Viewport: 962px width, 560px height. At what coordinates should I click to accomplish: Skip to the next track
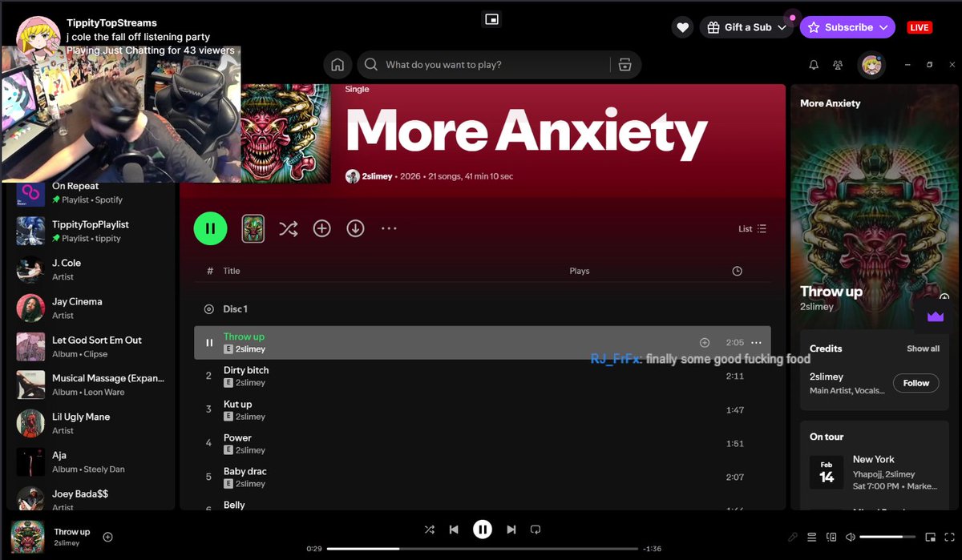pyautogui.click(x=511, y=530)
